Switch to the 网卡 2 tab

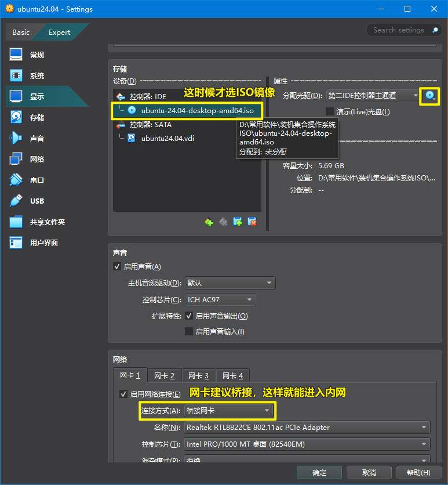pos(164,376)
